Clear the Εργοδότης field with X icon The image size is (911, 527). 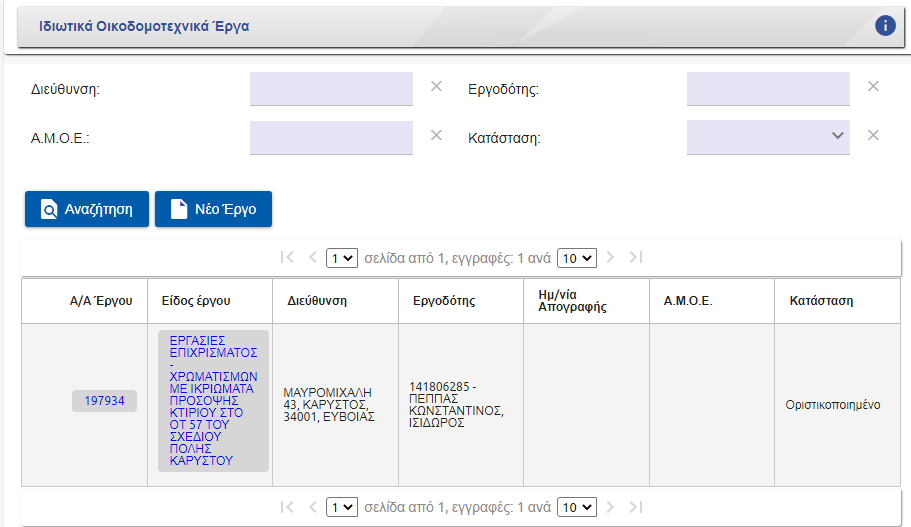[x=873, y=86]
